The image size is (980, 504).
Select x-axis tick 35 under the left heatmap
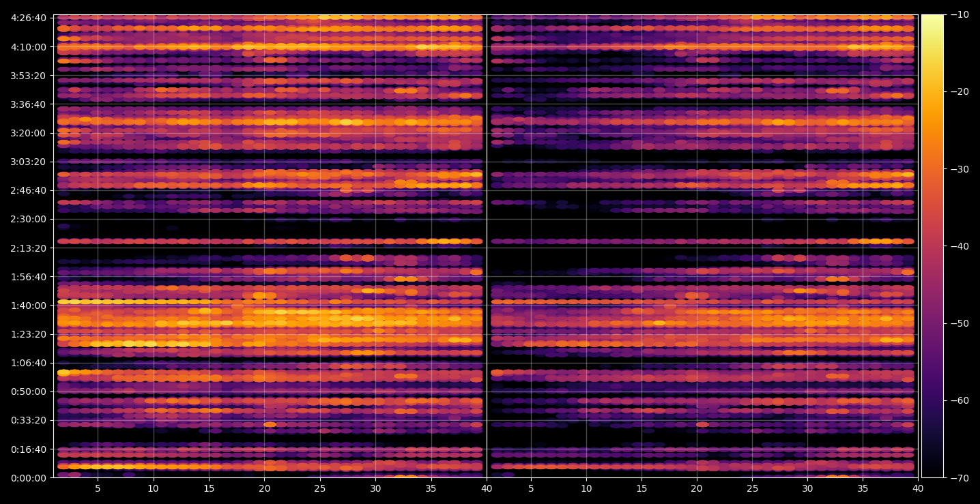pyautogui.click(x=431, y=488)
